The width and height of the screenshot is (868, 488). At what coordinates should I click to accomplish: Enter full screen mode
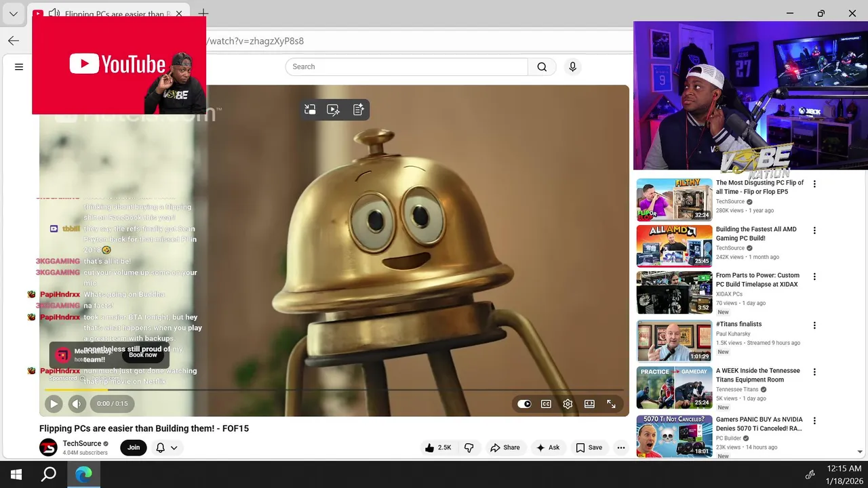click(611, 403)
